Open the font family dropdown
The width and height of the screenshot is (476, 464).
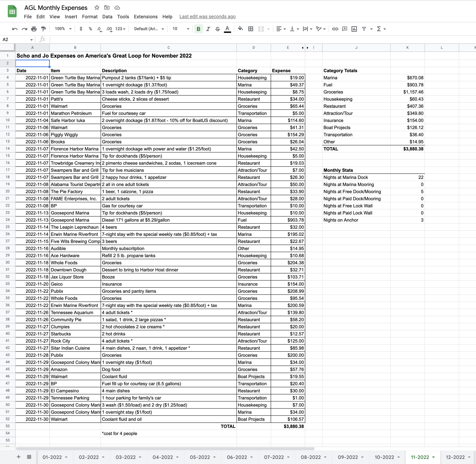149,29
